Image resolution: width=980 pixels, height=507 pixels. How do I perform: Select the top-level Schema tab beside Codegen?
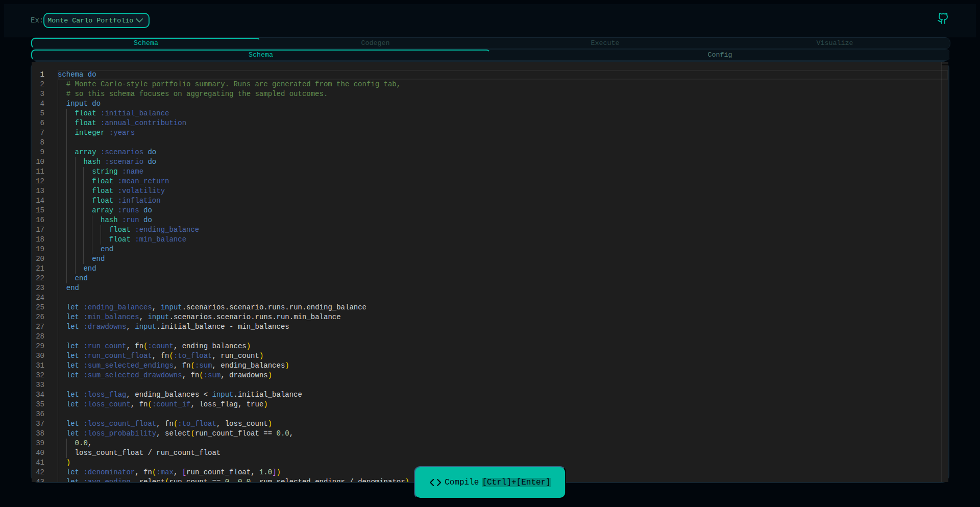pyautogui.click(x=146, y=43)
